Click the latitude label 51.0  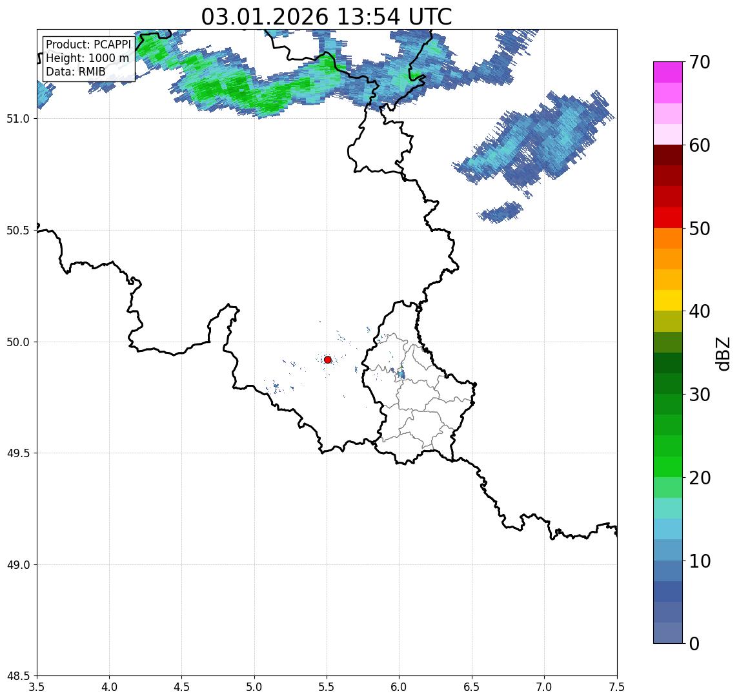tap(17, 119)
